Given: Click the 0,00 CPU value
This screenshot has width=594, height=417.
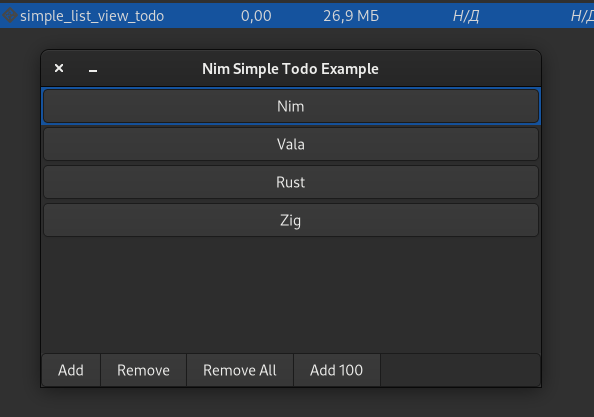Looking at the screenshot, I should tap(256, 16).
